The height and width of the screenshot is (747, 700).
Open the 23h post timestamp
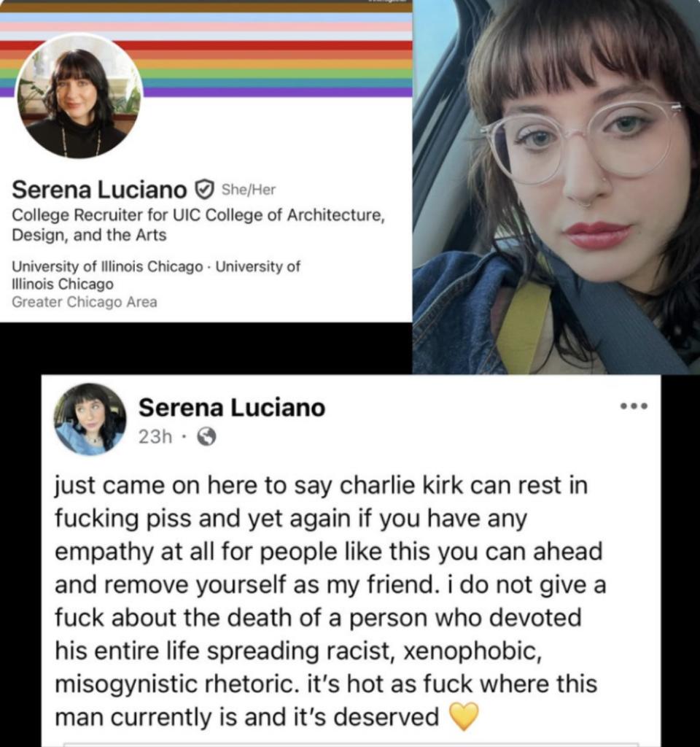click(x=155, y=436)
